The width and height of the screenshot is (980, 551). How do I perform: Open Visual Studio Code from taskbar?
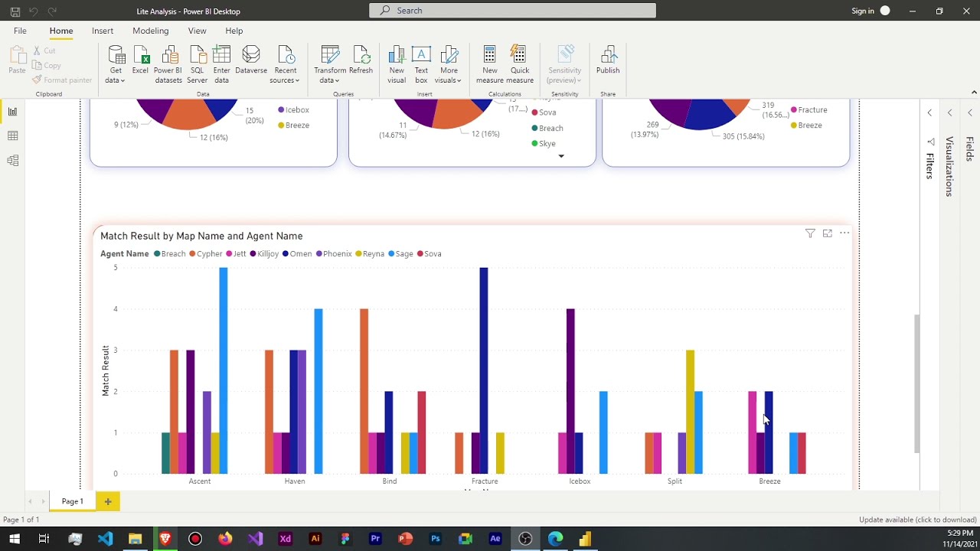[105, 539]
